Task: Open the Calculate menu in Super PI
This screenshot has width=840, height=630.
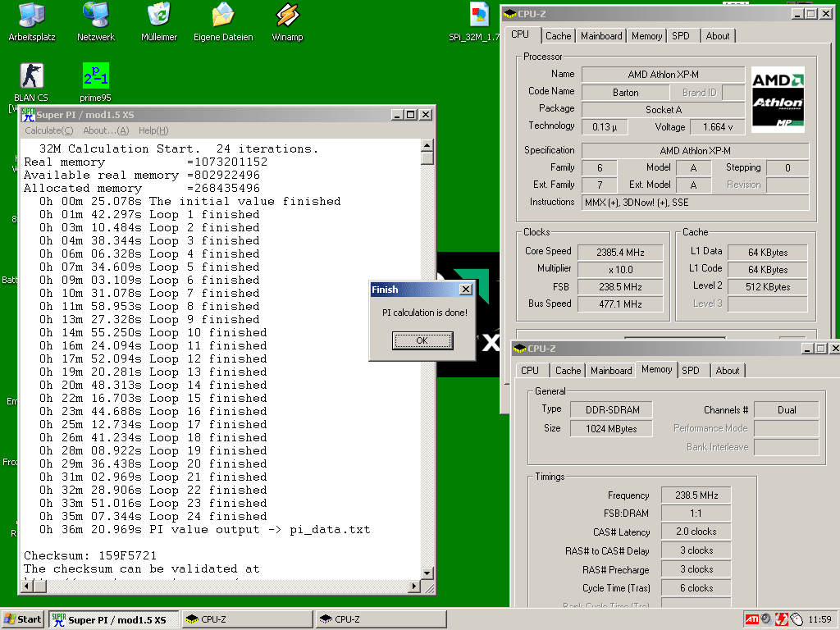Action: 48,130
